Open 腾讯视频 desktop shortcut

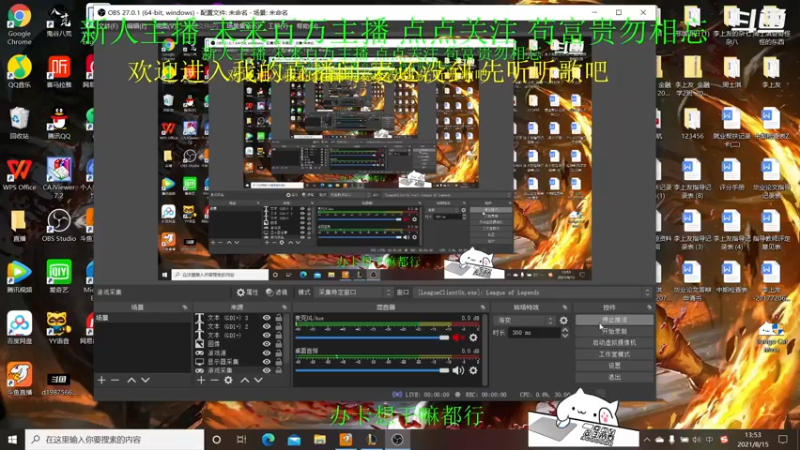tap(19, 276)
